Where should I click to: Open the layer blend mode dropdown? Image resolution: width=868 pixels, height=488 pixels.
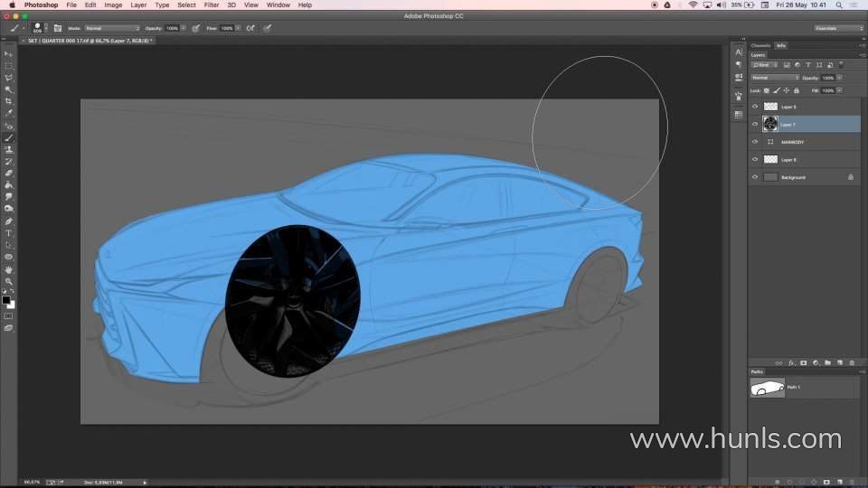click(775, 78)
